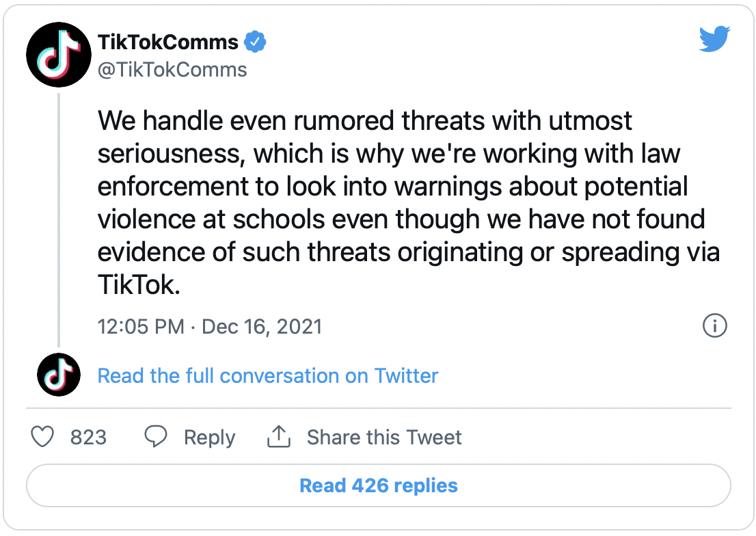Select the Share this Tweet label
This screenshot has width=756, height=536.
point(384,438)
